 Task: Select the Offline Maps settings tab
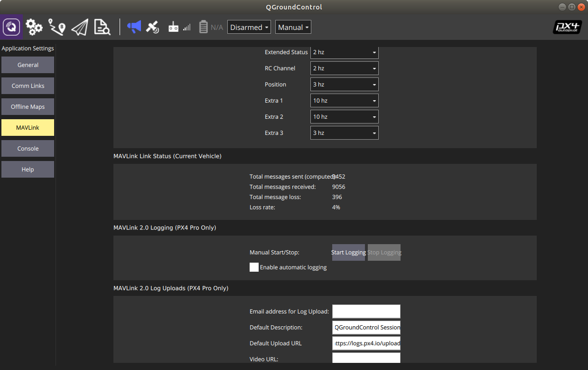click(28, 107)
